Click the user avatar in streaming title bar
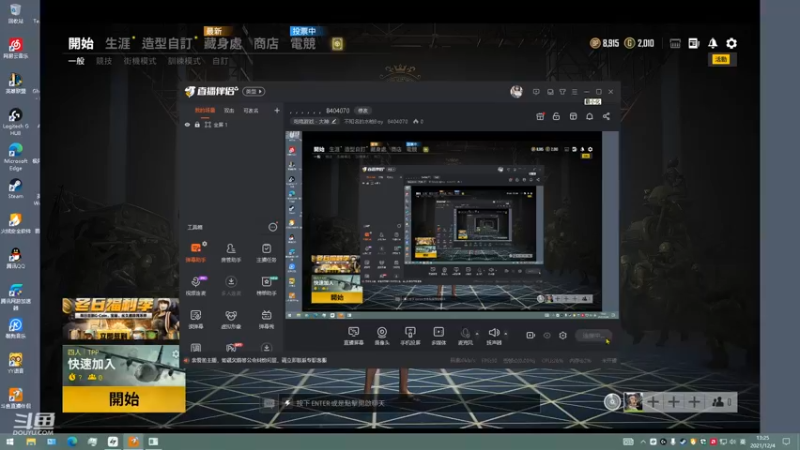This screenshot has width=800, height=450. [x=516, y=91]
